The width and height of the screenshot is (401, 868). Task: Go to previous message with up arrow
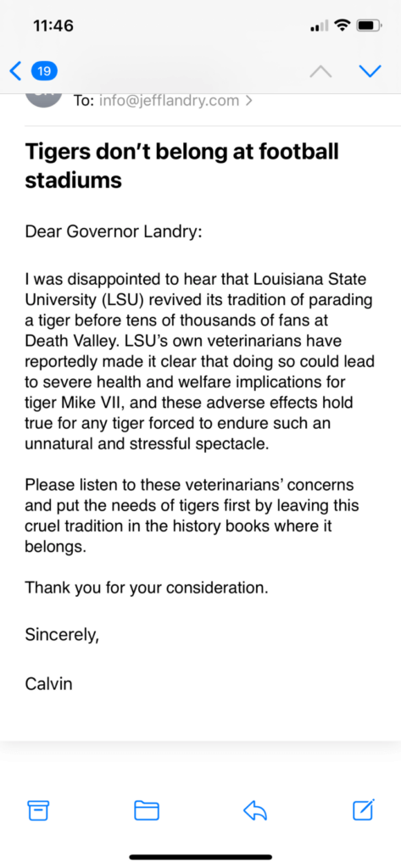coord(322,71)
